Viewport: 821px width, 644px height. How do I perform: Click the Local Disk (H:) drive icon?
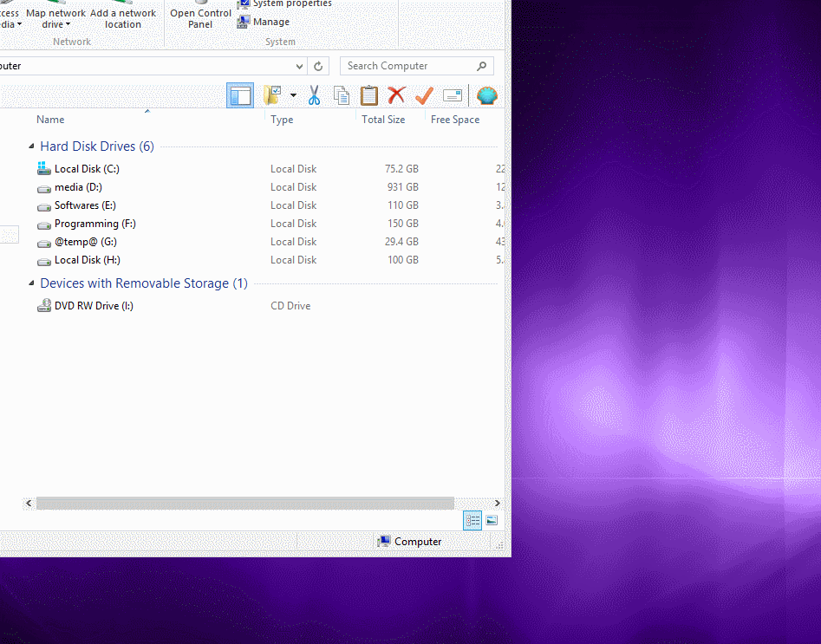44,261
